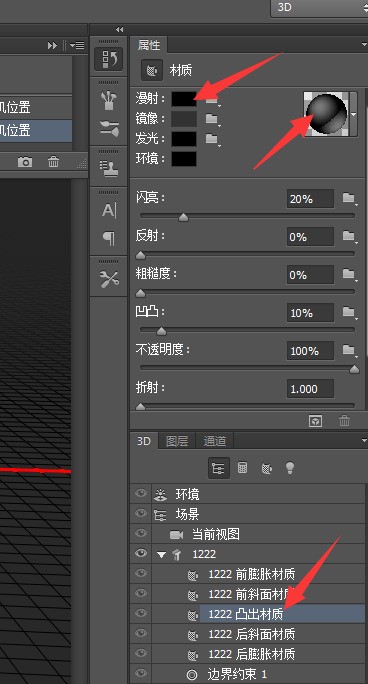Screen dimensions: 368x684
Task: Click trash icon next to camera
Action: [53, 162]
